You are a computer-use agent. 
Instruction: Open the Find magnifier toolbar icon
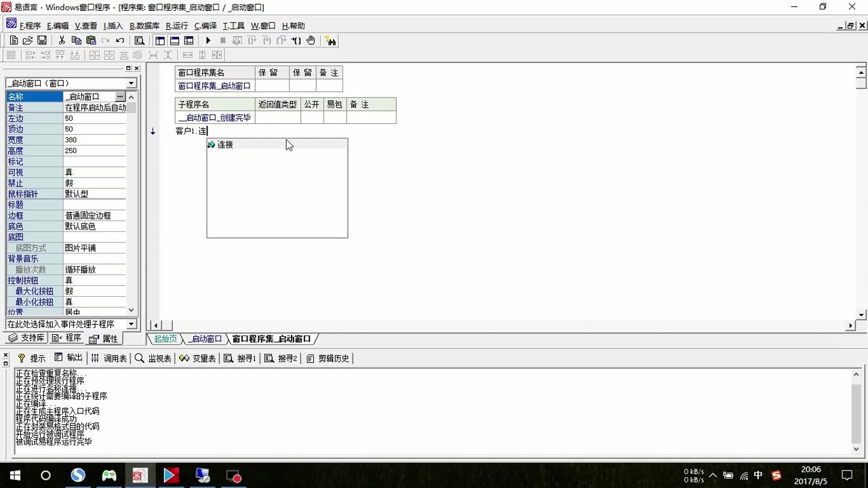pos(140,41)
